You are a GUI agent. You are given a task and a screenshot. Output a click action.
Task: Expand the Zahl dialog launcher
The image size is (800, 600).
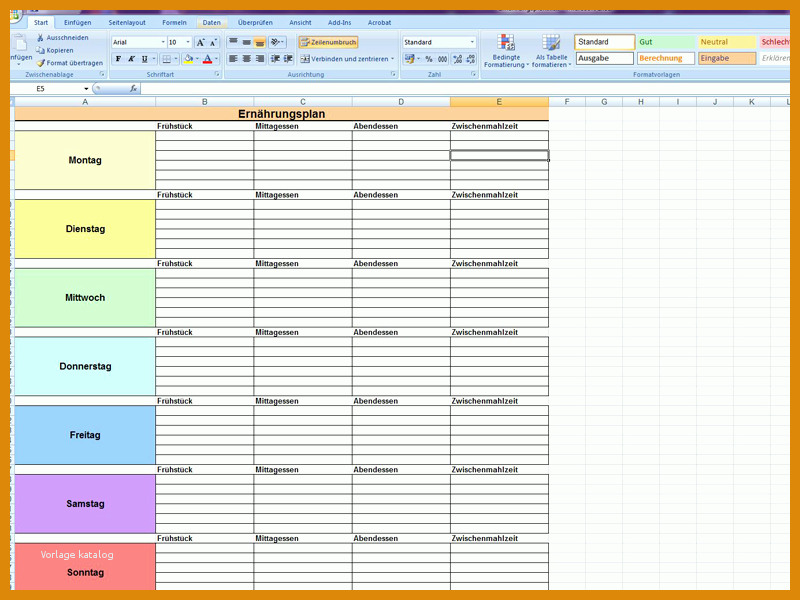[473, 74]
